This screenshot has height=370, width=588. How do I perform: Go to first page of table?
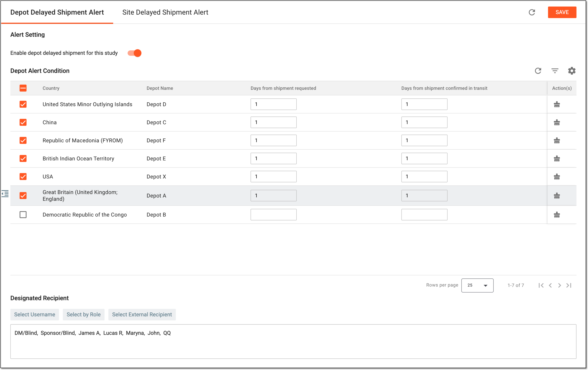tap(541, 285)
